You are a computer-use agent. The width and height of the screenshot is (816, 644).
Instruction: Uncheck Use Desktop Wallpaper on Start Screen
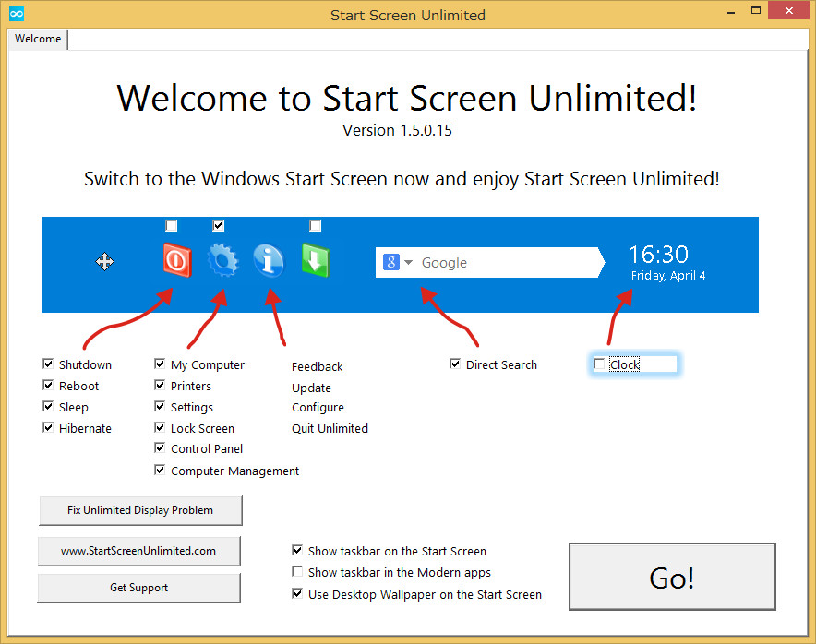tap(297, 593)
